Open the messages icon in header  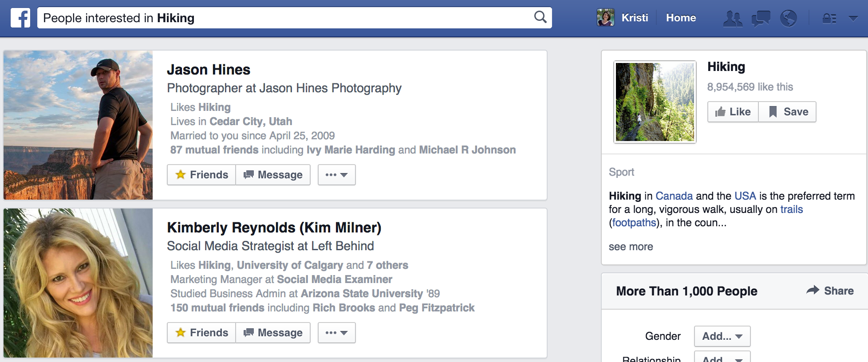[761, 18]
